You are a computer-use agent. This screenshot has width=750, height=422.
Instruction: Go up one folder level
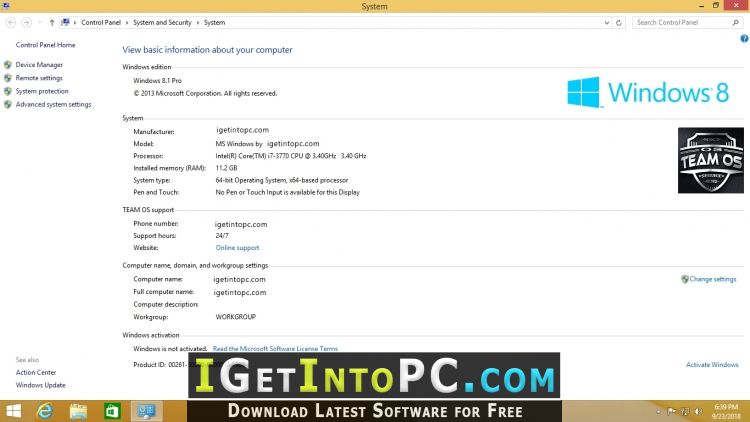(x=52, y=22)
